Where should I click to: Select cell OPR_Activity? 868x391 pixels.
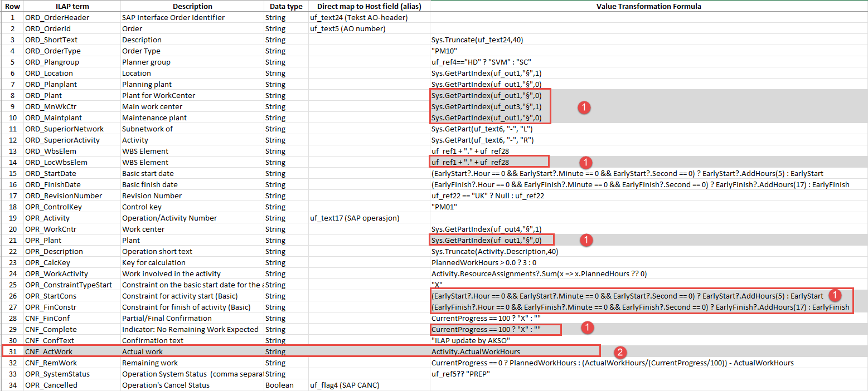72,218
